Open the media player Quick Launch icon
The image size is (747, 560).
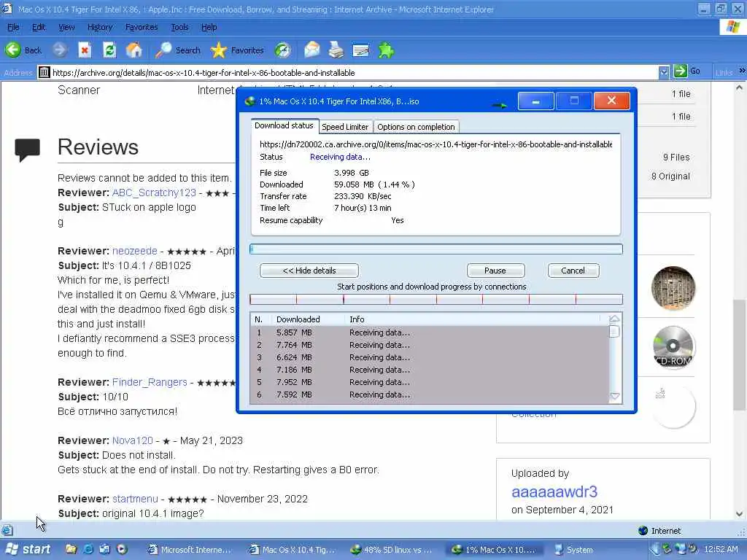tap(122, 549)
